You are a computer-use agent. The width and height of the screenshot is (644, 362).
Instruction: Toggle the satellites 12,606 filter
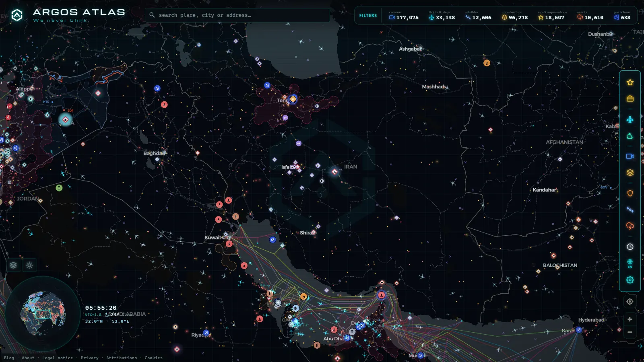pos(478,16)
